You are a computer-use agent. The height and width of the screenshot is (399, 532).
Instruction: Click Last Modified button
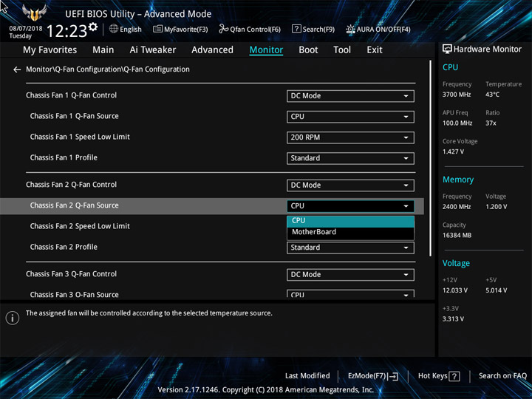307,376
